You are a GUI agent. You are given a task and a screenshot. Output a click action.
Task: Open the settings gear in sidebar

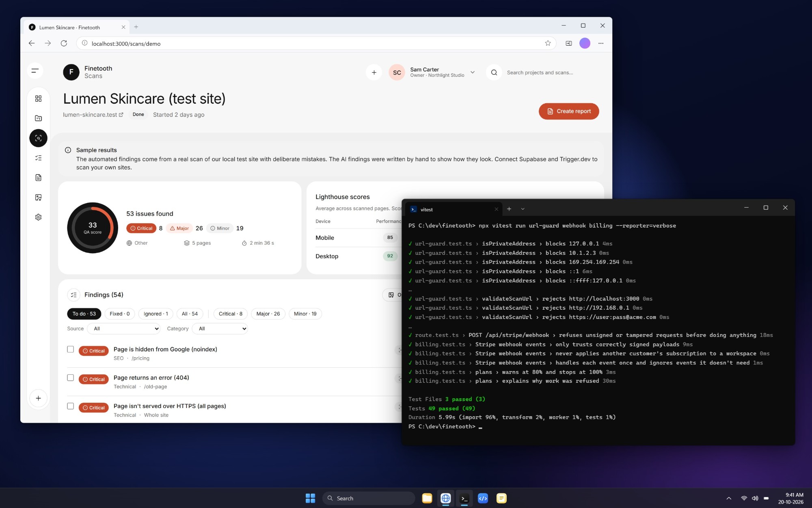(38, 217)
